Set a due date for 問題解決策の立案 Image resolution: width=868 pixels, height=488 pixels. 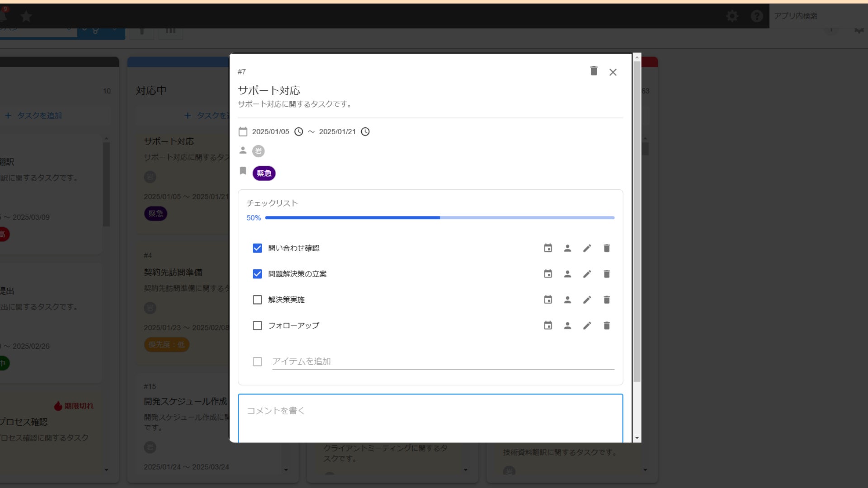547,274
